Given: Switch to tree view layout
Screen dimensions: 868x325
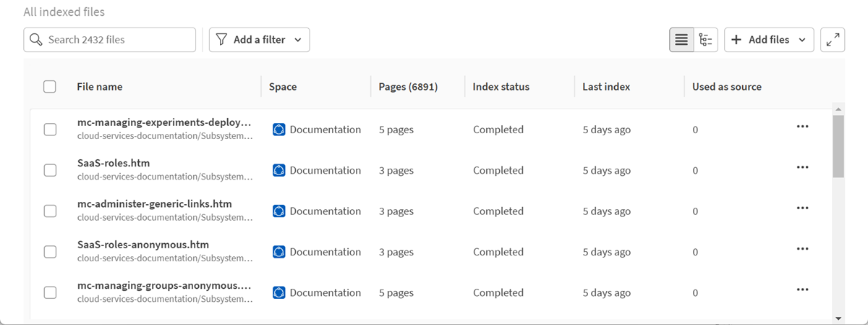Looking at the screenshot, I should point(705,40).
